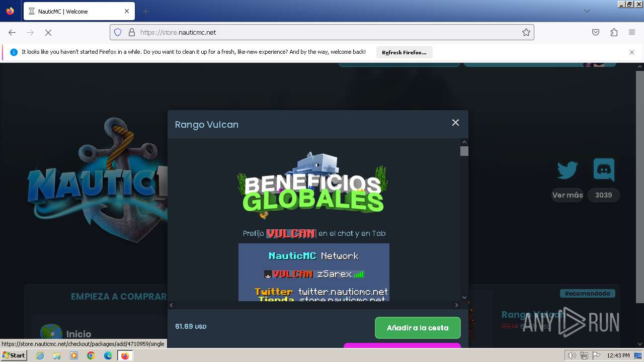Close the Rango Vulcan dialog
This screenshot has height=362, width=644.
455,123
